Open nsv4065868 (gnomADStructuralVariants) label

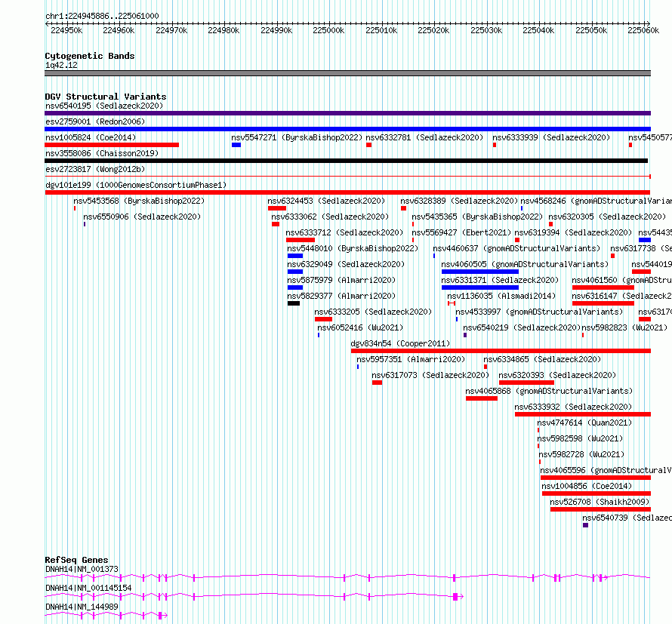click(549, 391)
